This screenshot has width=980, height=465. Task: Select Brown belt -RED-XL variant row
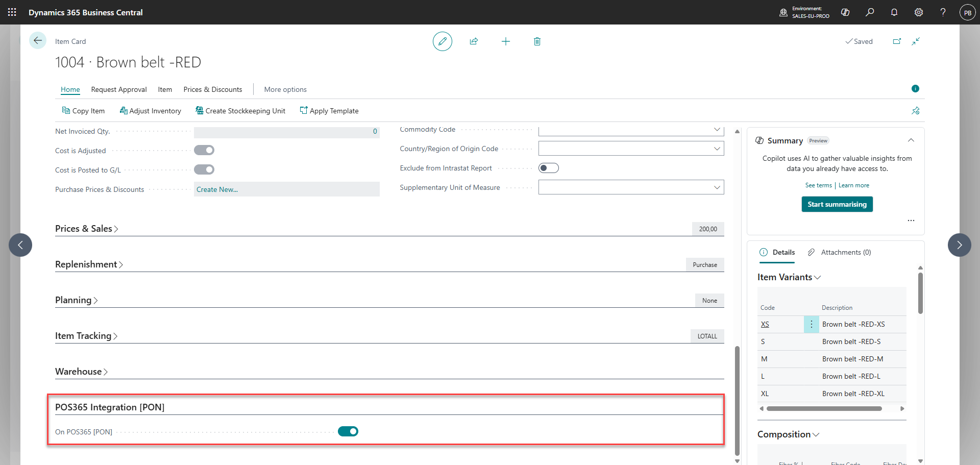(832, 394)
